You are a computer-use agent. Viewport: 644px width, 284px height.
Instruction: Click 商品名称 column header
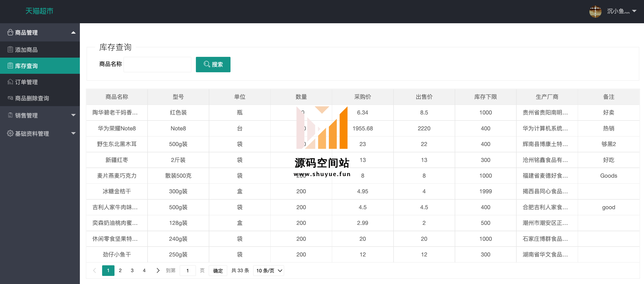coord(117,97)
